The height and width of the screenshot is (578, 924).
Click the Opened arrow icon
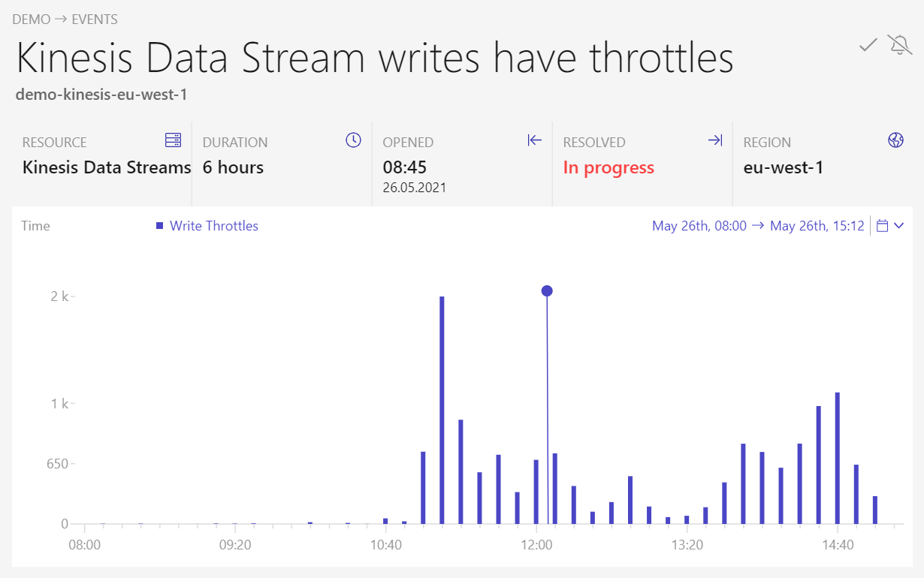coord(534,140)
